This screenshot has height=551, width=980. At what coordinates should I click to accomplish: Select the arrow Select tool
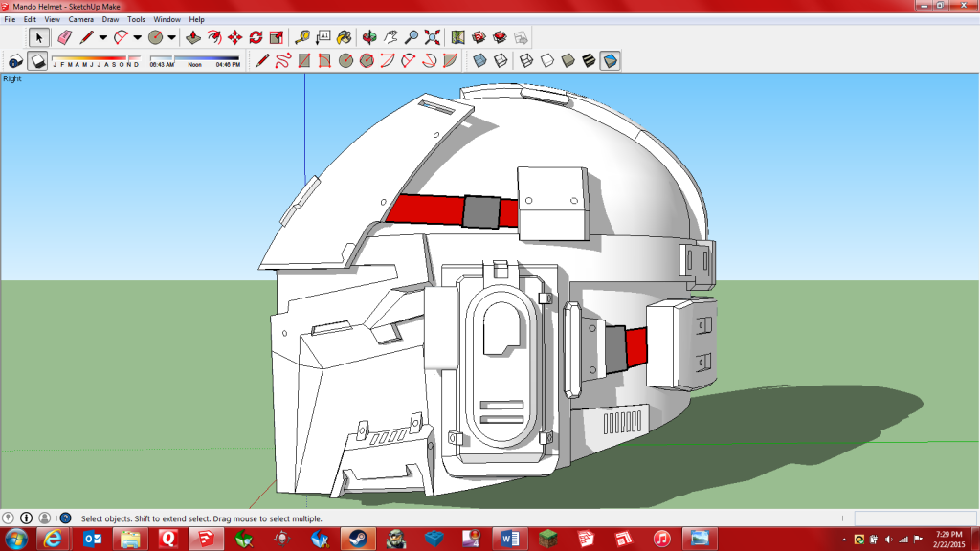coord(38,38)
